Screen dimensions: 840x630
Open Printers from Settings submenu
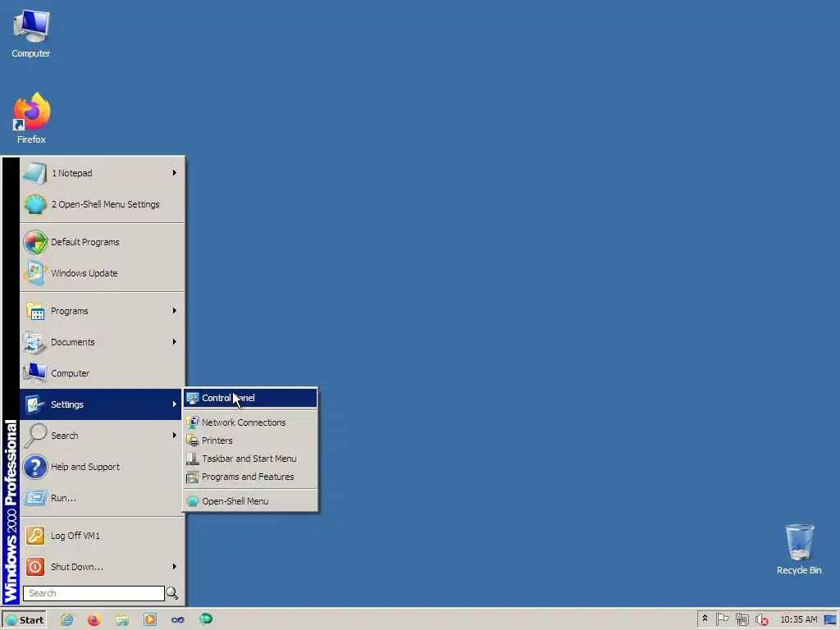pyautogui.click(x=250, y=441)
